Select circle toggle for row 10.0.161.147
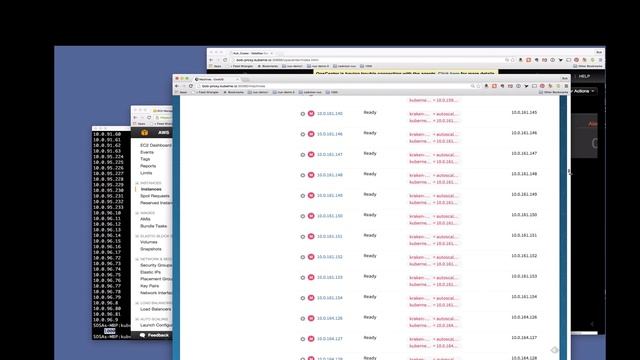The image size is (640, 360). 302,155
